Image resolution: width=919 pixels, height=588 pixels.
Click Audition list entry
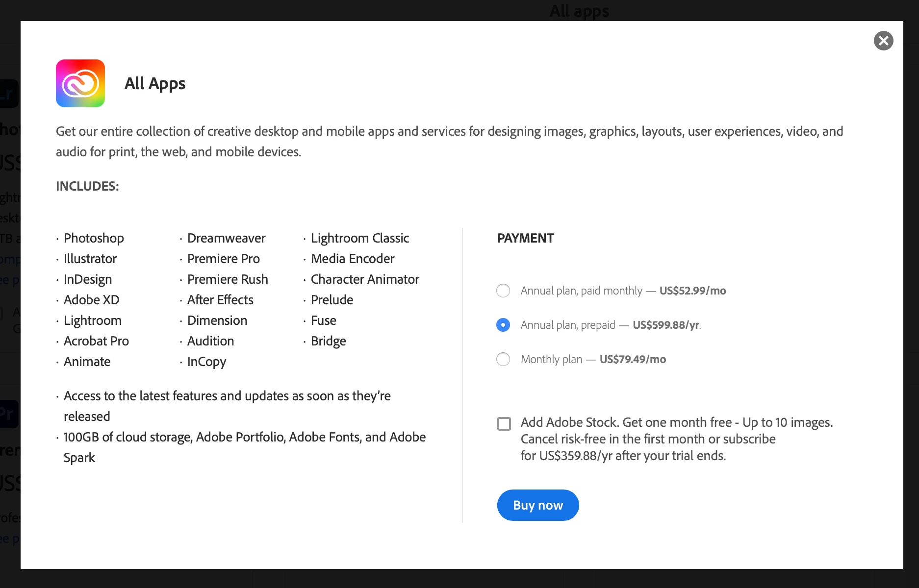click(x=211, y=341)
